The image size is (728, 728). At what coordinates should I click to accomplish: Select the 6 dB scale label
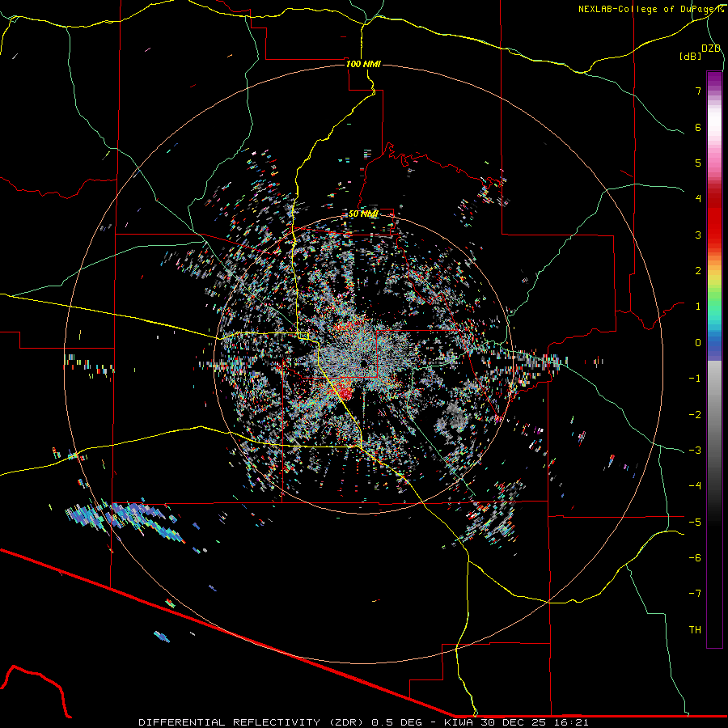click(x=698, y=127)
